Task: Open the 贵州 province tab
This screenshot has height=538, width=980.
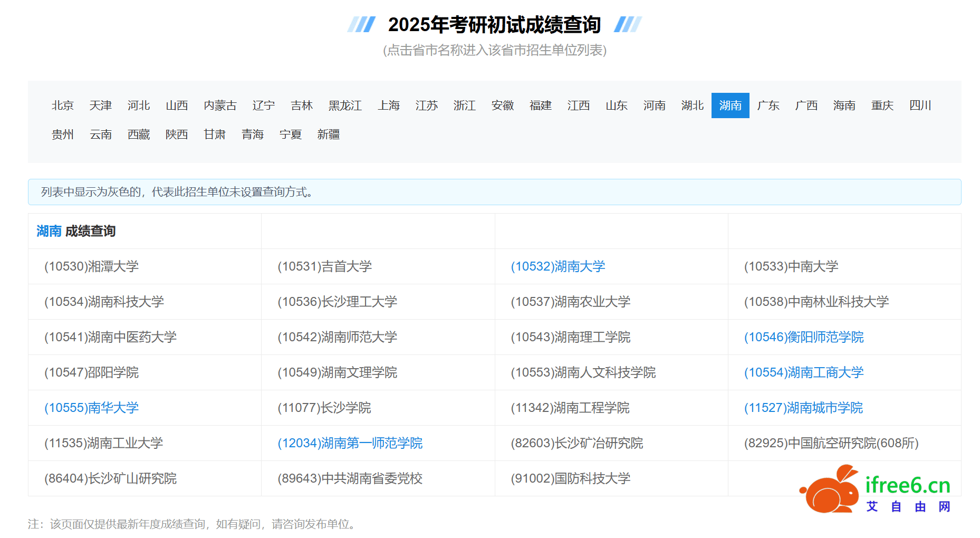Action: (62, 134)
